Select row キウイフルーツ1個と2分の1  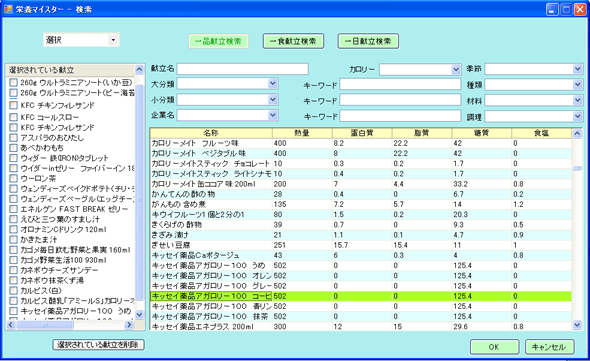coord(361,215)
